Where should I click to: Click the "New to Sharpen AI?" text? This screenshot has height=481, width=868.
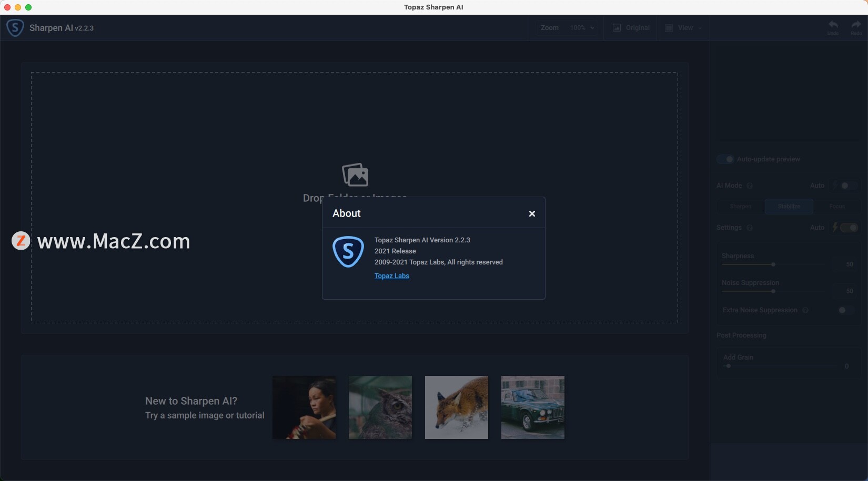191,401
